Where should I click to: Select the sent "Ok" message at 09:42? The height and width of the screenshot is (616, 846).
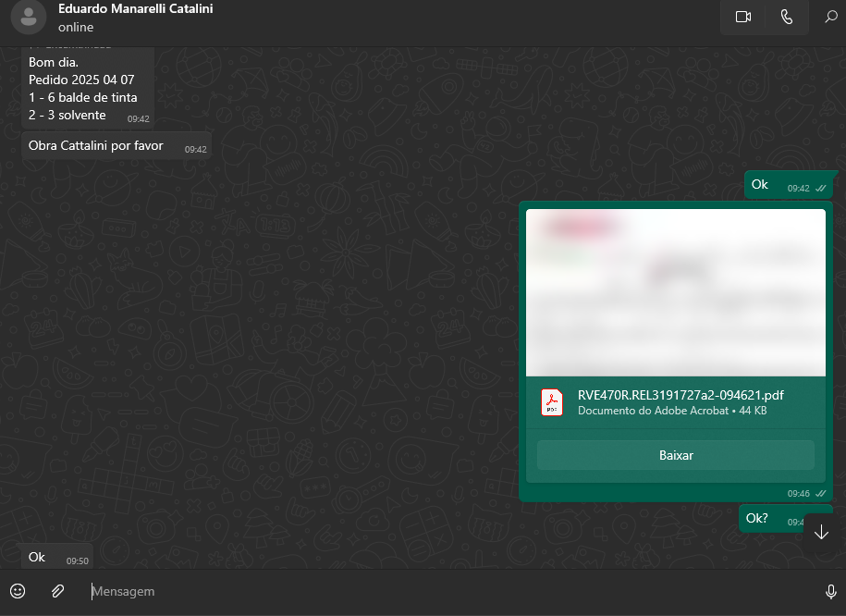[761, 185]
